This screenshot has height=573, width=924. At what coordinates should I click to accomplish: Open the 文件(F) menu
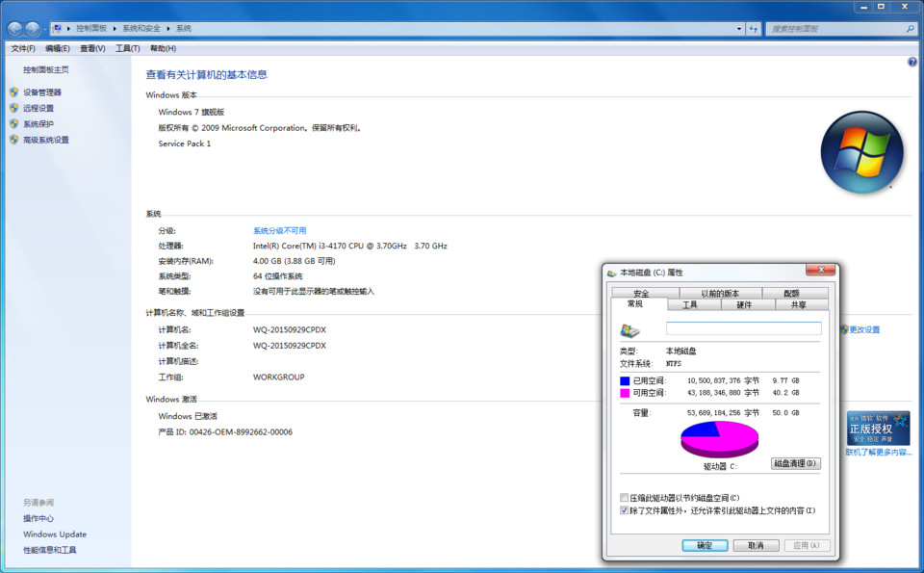23,48
